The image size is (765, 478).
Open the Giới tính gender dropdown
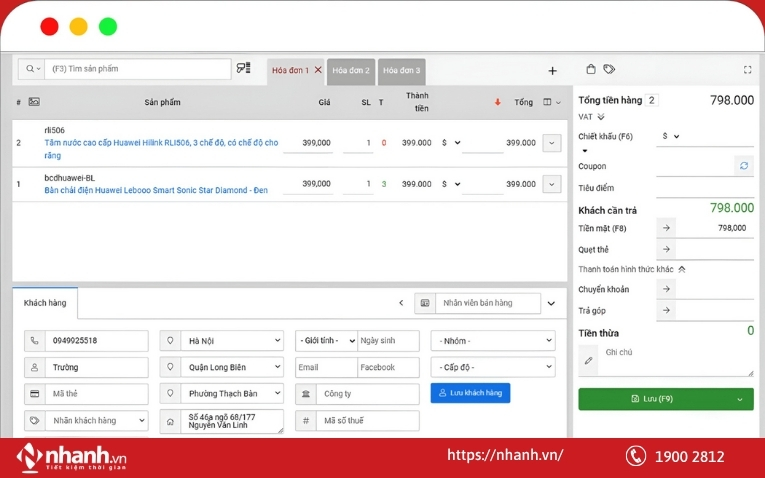326,341
